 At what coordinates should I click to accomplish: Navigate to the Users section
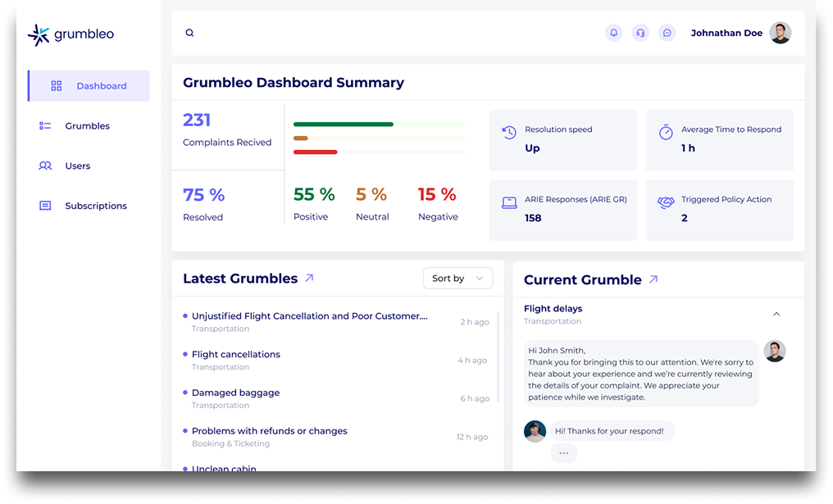(78, 166)
